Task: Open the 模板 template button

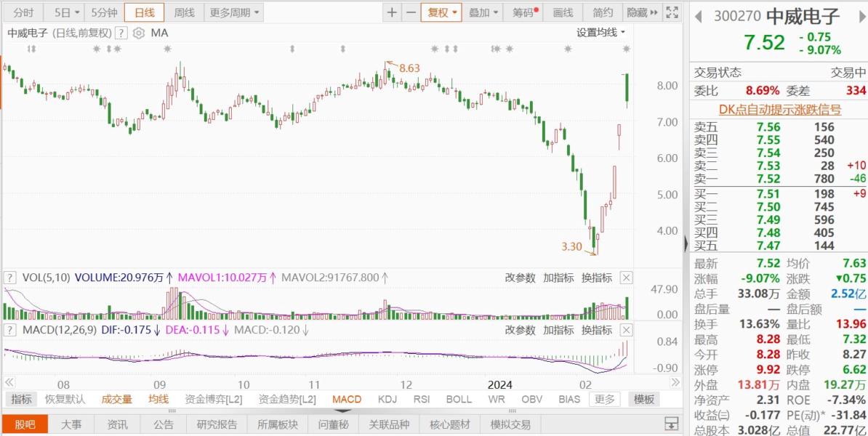Action: click(x=644, y=400)
